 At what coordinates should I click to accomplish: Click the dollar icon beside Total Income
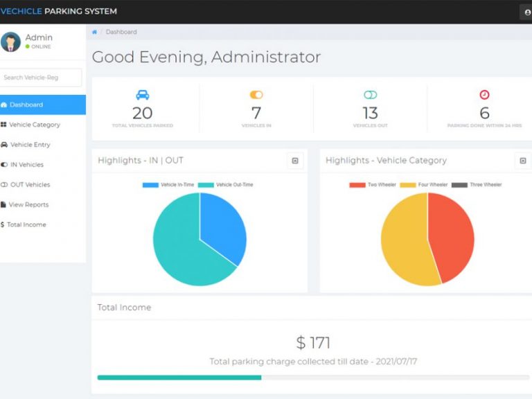pos(3,224)
